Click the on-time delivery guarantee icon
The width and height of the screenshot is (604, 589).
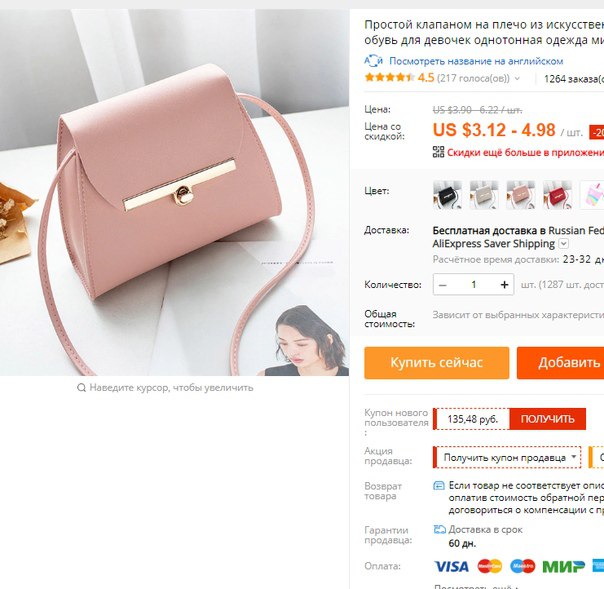coord(440,529)
